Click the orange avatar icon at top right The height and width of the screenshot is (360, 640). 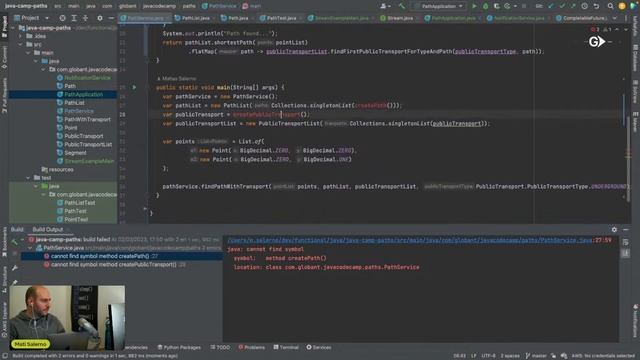click(x=622, y=6)
